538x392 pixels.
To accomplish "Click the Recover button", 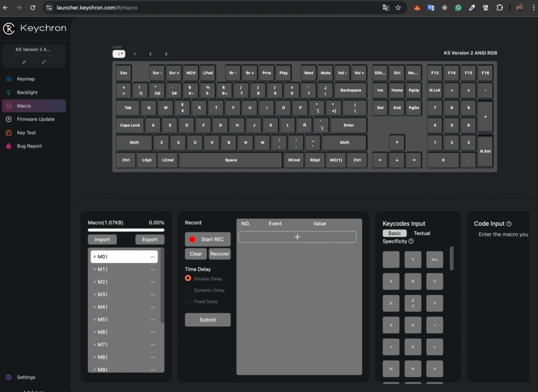I will (220, 254).
